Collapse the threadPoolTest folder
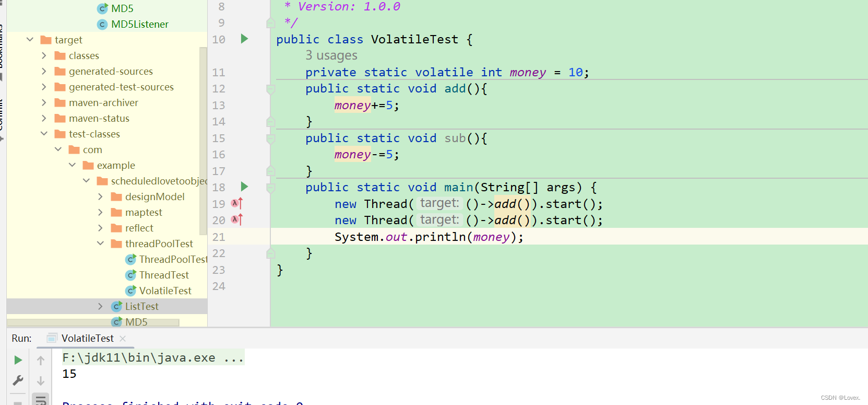The height and width of the screenshot is (405, 868). pyautogui.click(x=100, y=244)
